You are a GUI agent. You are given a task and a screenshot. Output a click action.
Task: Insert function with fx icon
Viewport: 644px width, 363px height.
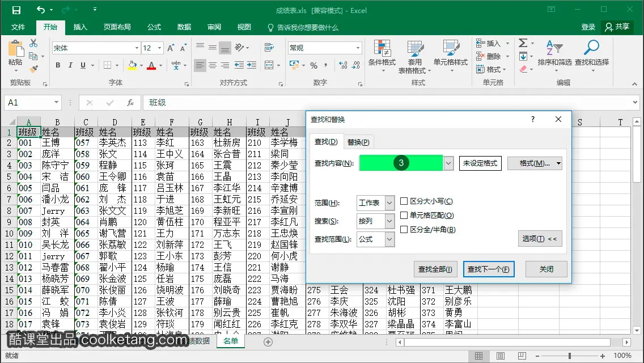130,102
